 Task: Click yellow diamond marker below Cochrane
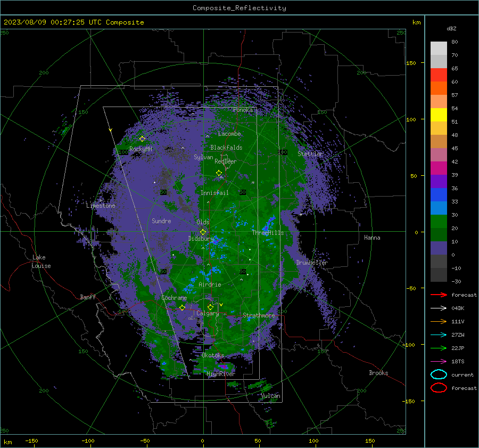click(182, 307)
